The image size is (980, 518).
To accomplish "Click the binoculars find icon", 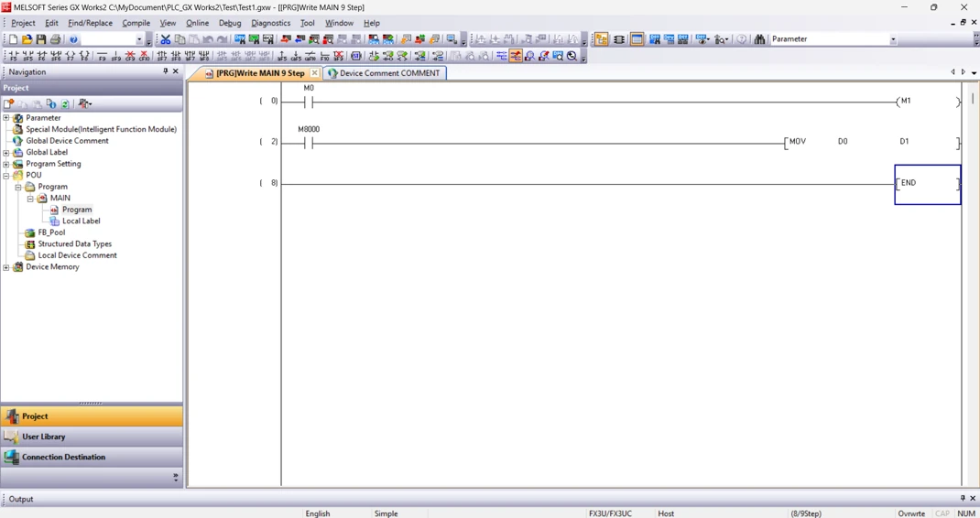I will point(759,39).
